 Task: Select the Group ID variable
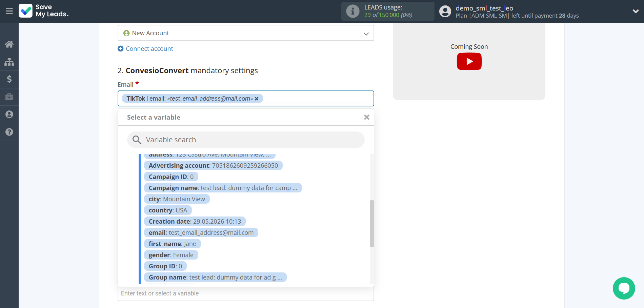(x=165, y=266)
